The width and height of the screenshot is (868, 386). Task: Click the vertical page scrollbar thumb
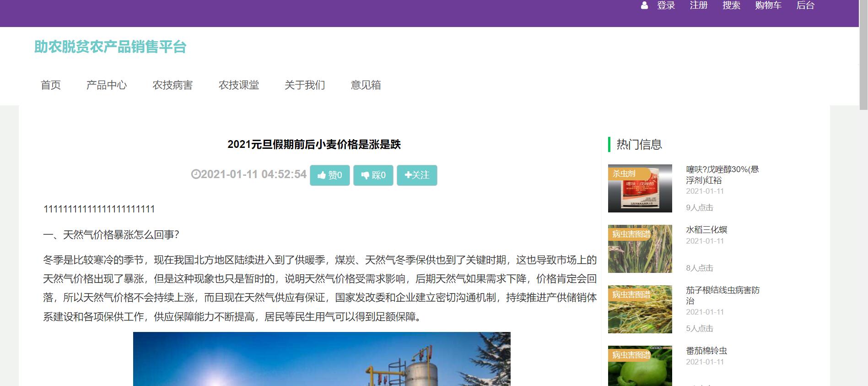pyautogui.click(x=863, y=55)
